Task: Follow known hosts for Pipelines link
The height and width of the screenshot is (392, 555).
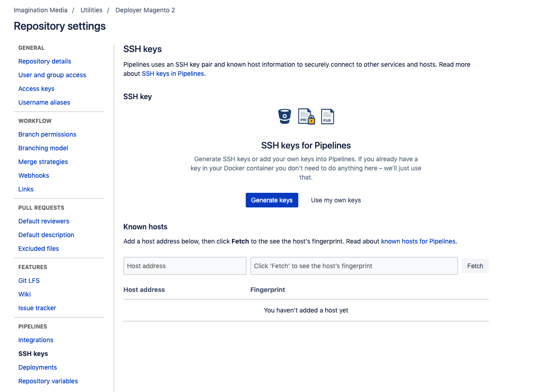Action: (418, 241)
